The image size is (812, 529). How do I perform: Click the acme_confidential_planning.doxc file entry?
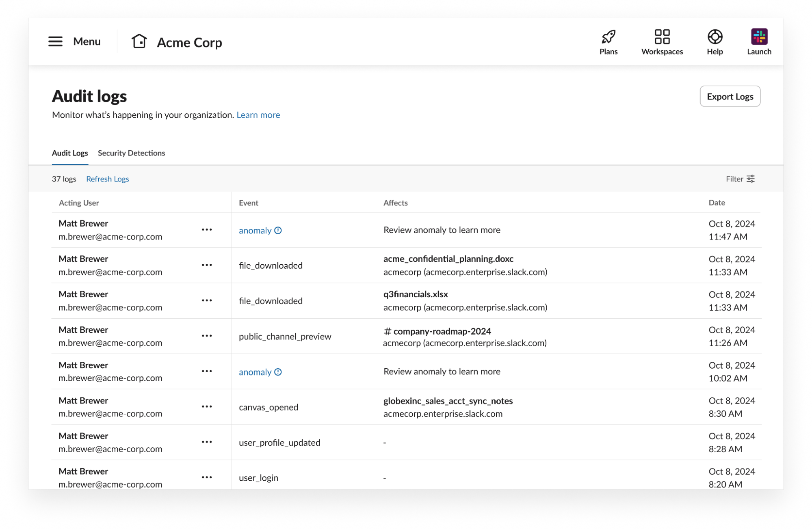point(448,259)
